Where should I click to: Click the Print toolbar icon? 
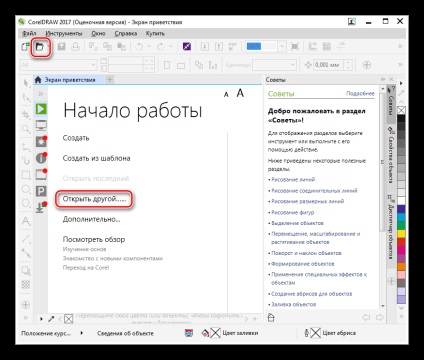[75, 47]
